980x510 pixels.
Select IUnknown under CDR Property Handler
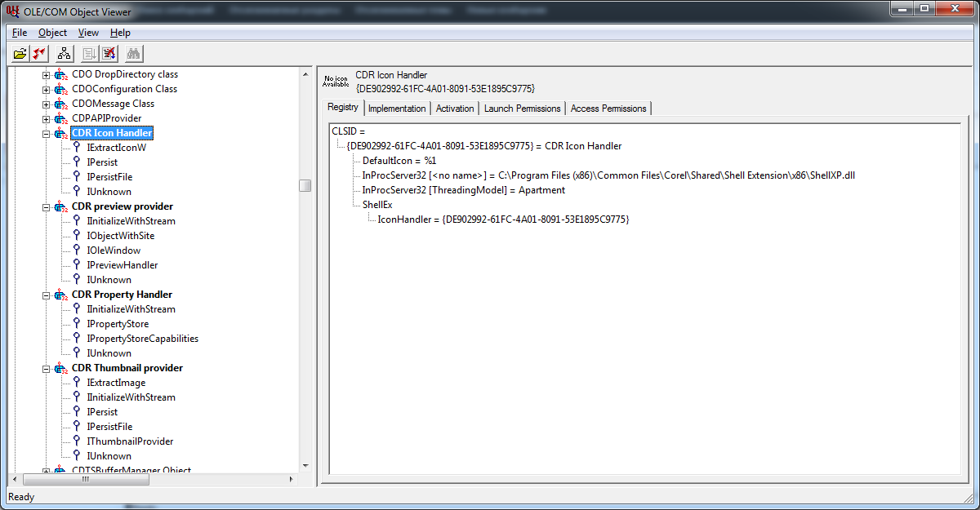109,353
